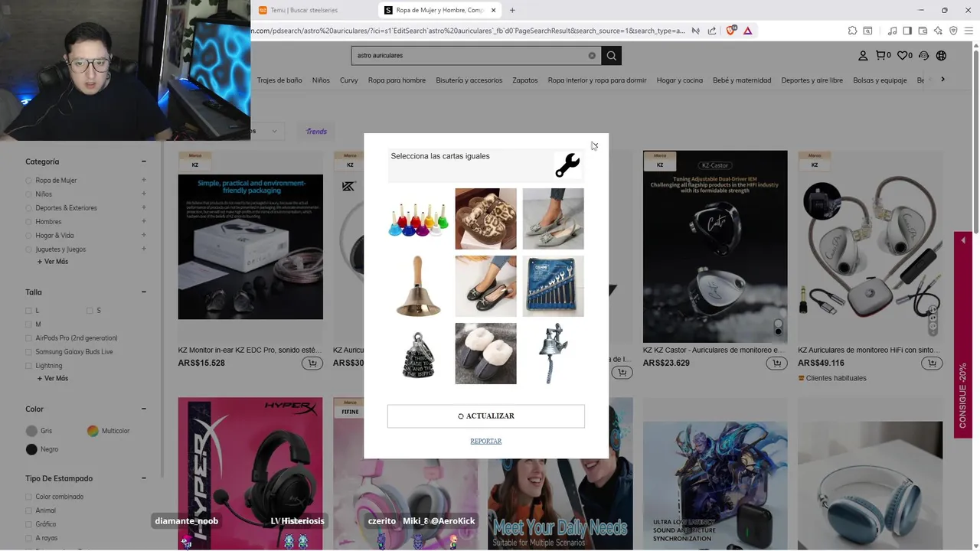Open the Zapatos menu item
Screen dimensions: 980x551
click(x=525, y=80)
